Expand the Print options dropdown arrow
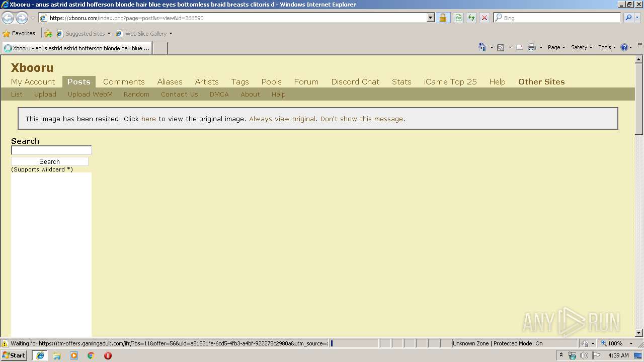Screen dimensions: 644x362 541,47
